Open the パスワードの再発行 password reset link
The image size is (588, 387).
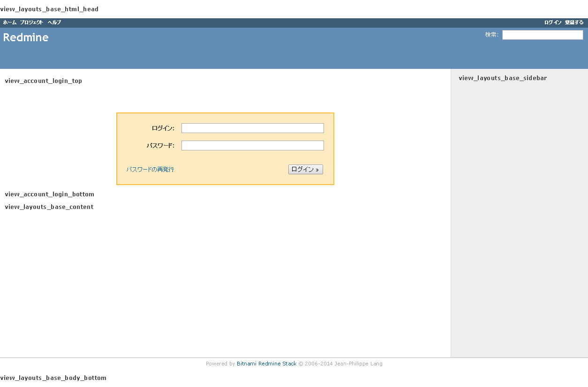pos(151,169)
